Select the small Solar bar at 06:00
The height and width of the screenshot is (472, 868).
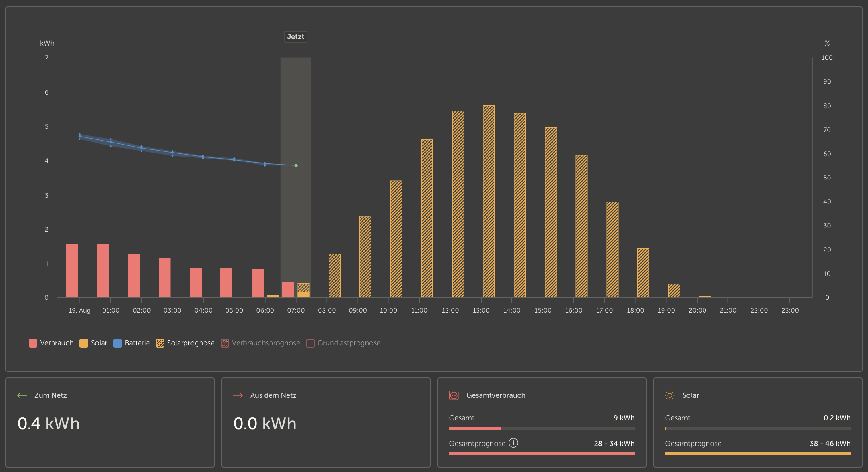(273, 296)
